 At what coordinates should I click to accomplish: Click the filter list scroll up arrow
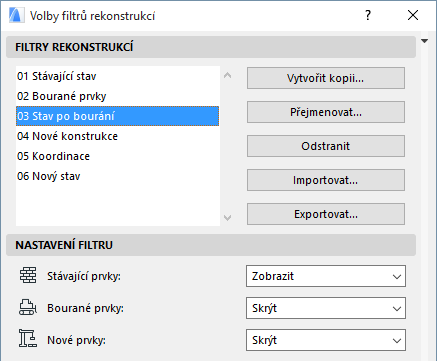click(x=228, y=76)
